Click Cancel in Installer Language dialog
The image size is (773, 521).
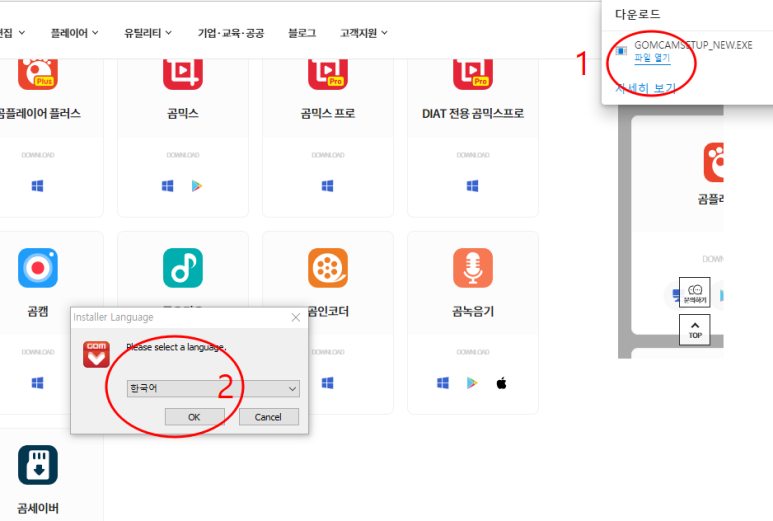click(268, 417)
